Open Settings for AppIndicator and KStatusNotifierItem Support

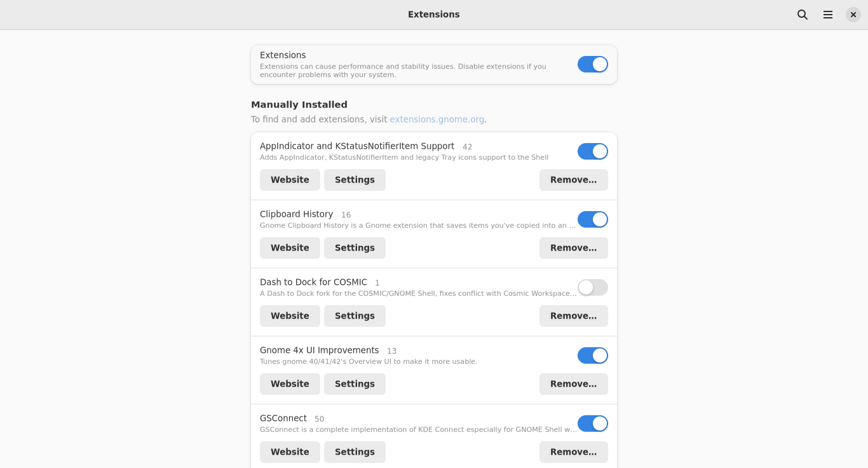coord(355,179)
